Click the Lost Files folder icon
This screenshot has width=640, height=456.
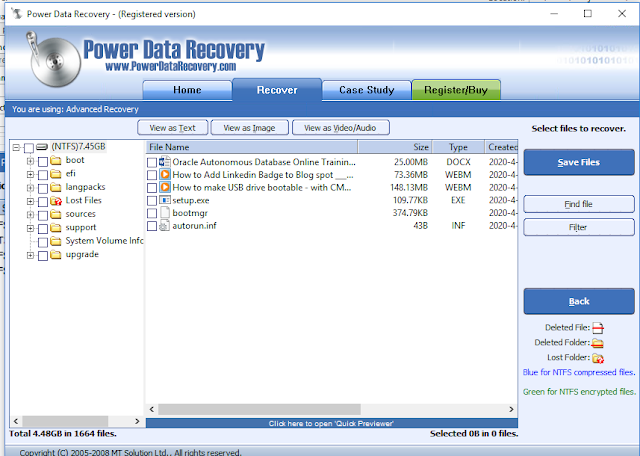(x=56, y=201)
